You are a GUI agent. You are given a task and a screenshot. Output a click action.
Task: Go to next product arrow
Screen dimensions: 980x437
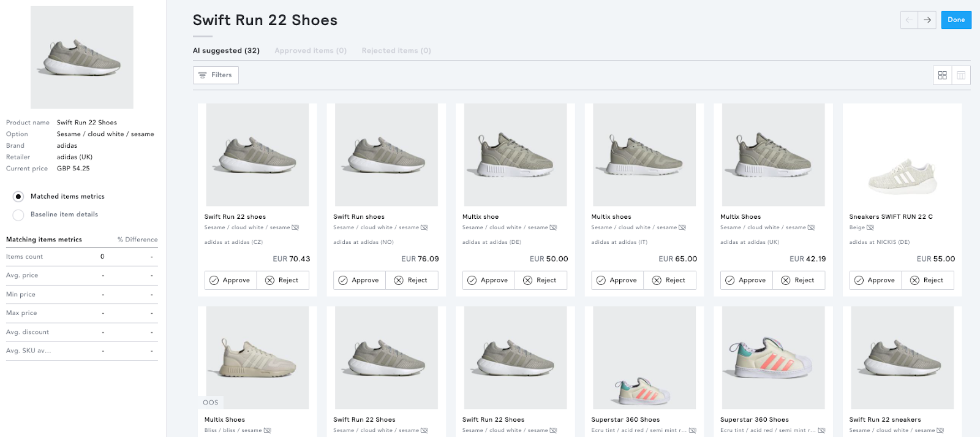click(x=927, y=20)
